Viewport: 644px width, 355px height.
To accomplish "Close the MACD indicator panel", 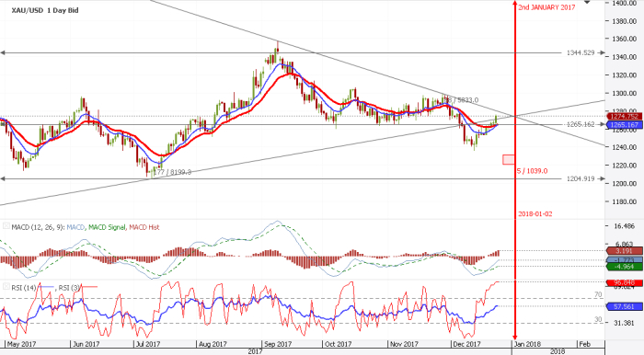I will (x=6, y=226).
